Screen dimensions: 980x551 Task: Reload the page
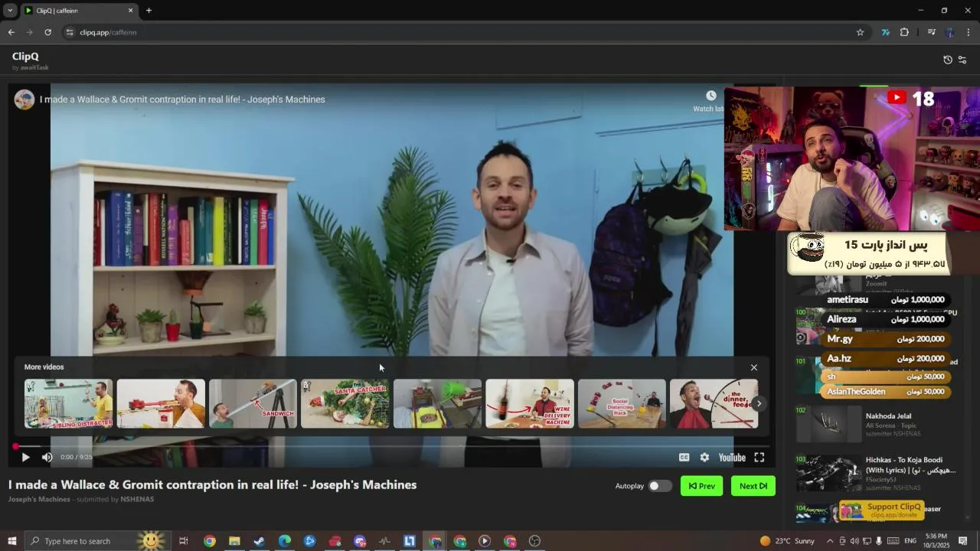[47, 32]
